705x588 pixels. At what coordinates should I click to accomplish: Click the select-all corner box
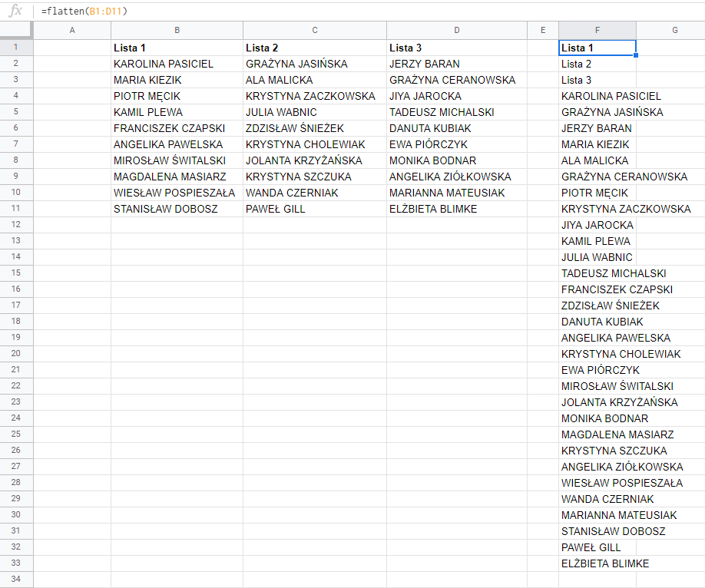point(16,30)
